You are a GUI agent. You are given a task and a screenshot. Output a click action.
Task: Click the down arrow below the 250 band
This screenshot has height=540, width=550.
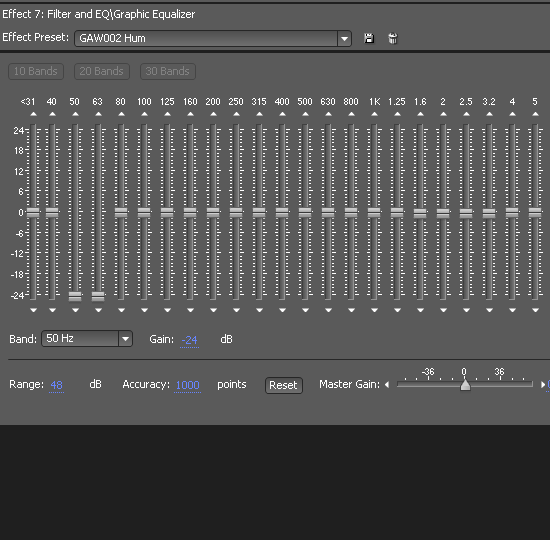236,310
